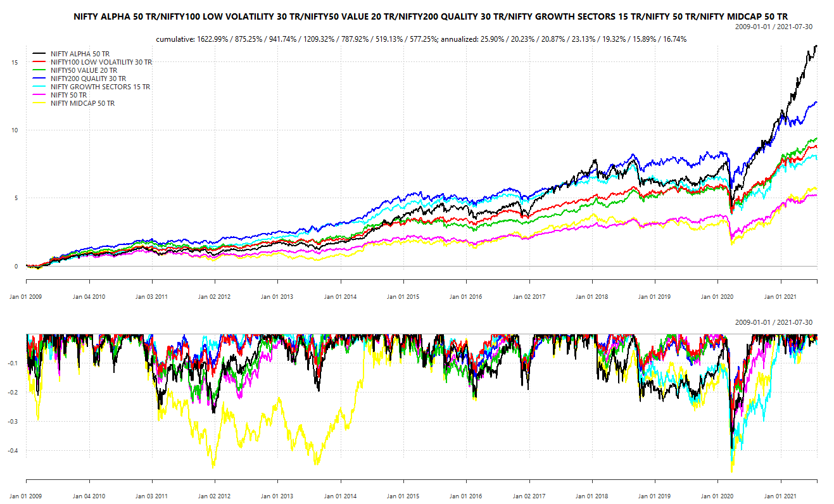Click the -0.3 label on the drawdown axis

click(x=12, y=422)
